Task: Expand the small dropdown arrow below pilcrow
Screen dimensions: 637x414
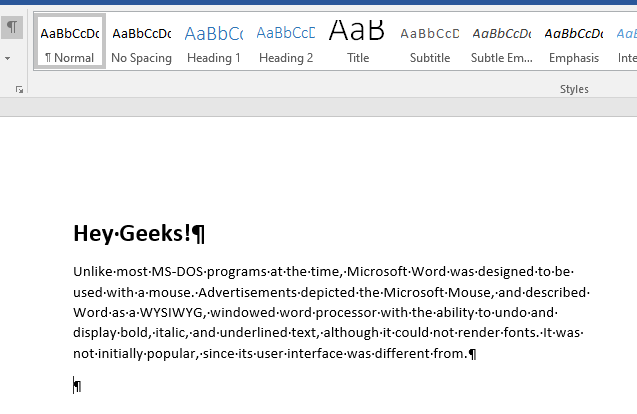Action: 9,58
